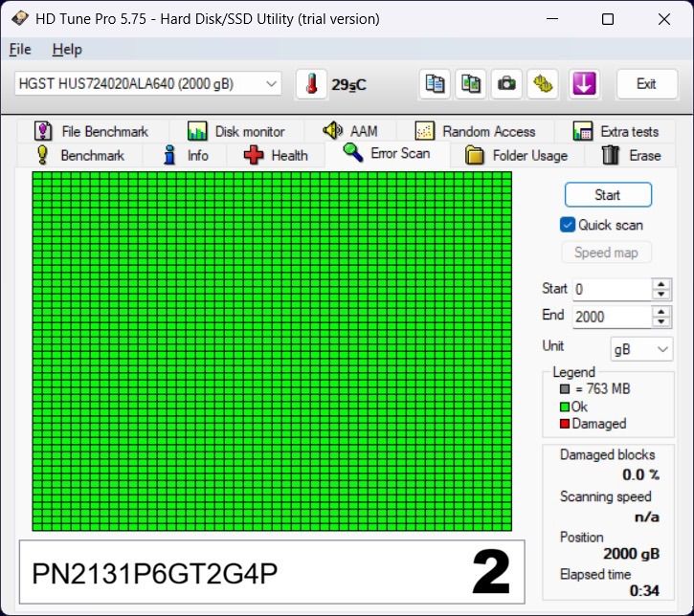Uncheck the Quick scan checkbox
The height and width of the screenshot is (616, 694).
coord(568,225)
